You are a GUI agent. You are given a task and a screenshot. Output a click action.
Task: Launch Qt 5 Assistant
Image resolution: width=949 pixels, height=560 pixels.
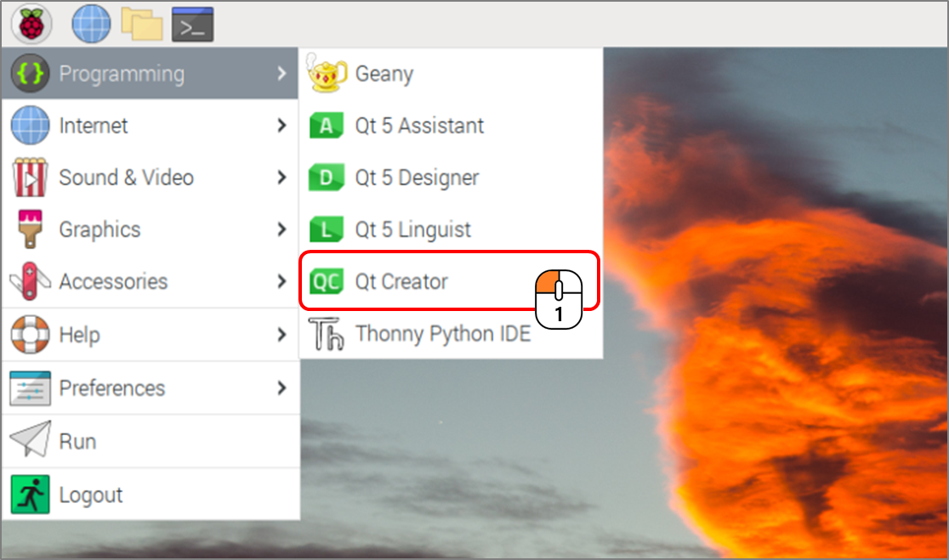(x=451, y=126)
